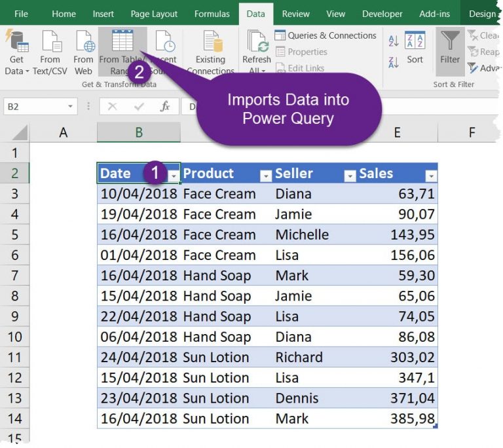Click the From Web import icon

[x=84, y=42]
